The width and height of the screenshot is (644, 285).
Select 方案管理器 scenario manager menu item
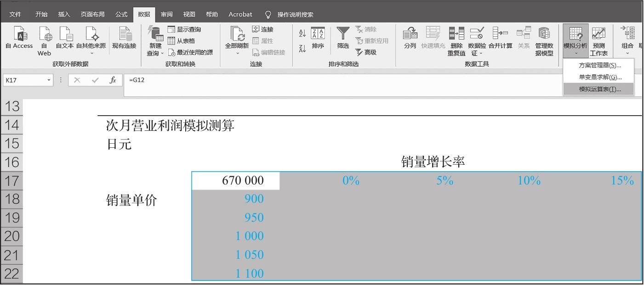[x=599, y=65]
